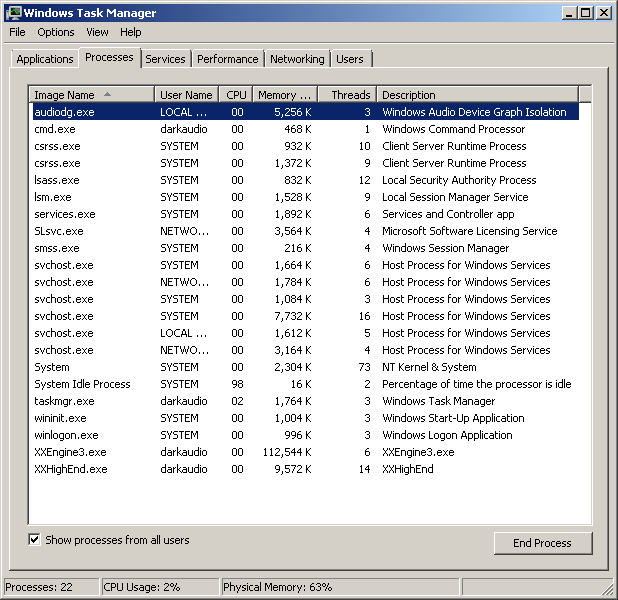Click Microsoft Software Licensing Service description
The height and width of the screenshot is (600, 618).
pos(469,231)
